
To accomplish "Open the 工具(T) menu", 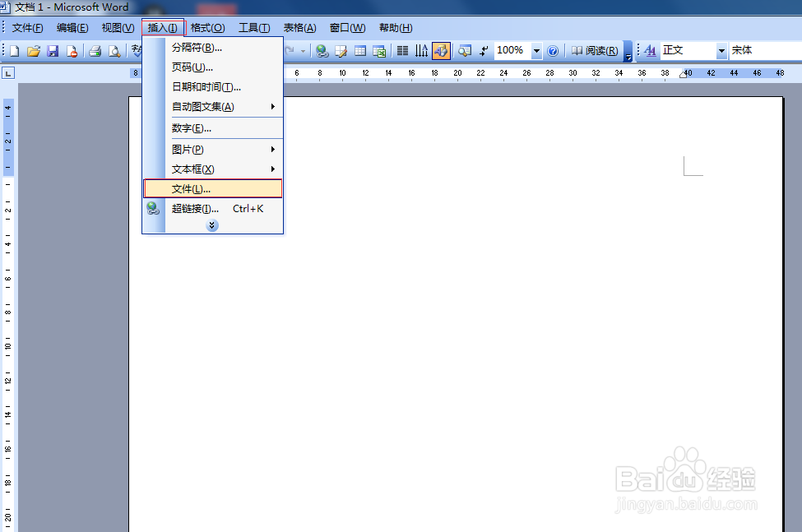I will tap(254, 28).
